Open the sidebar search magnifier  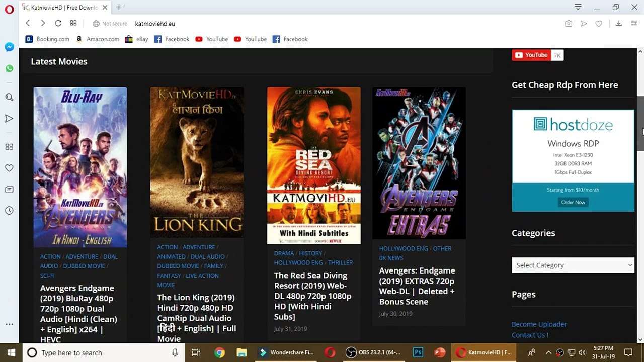pos(9,97)
